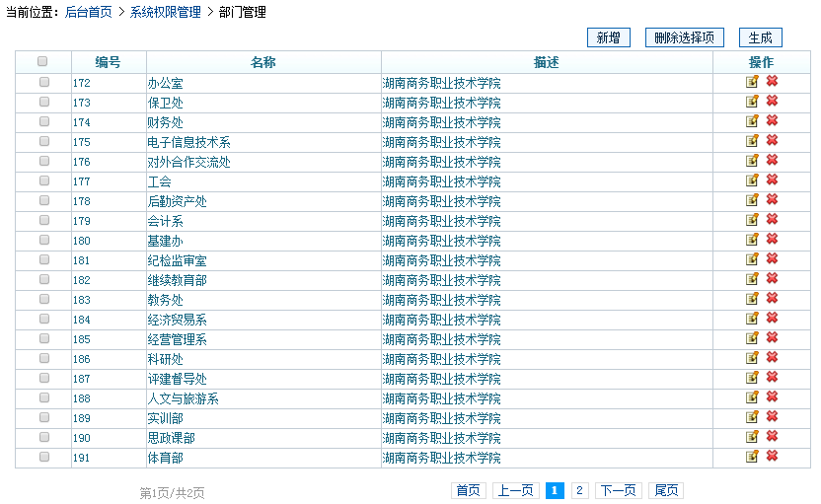Click the 编号 column header
This screenshot has width=821, height=504.
click(x=109, y=62)
